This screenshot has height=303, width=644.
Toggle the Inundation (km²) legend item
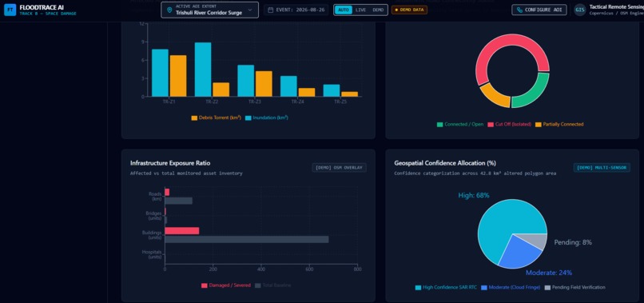267,118
